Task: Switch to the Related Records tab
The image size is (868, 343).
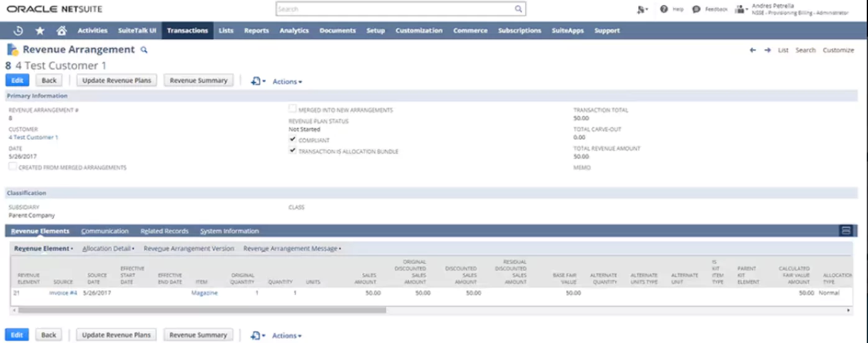Action: [x=165, y=231]
